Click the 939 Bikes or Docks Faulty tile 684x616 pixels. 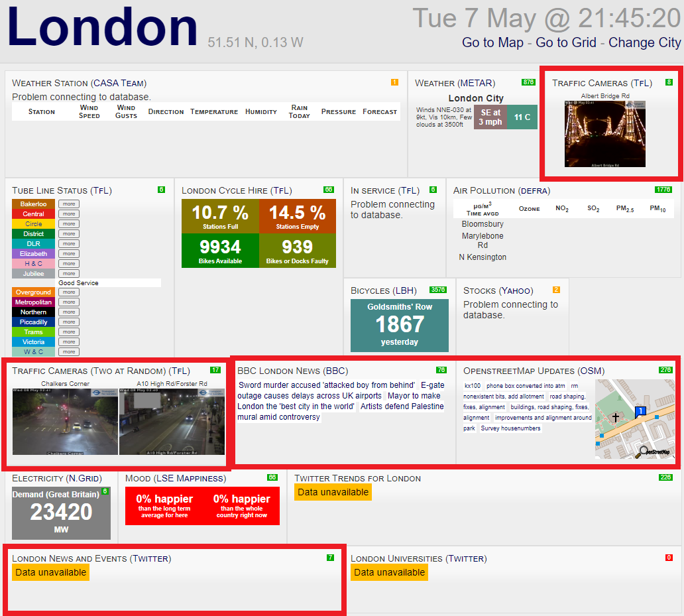(x=298, y=251)
